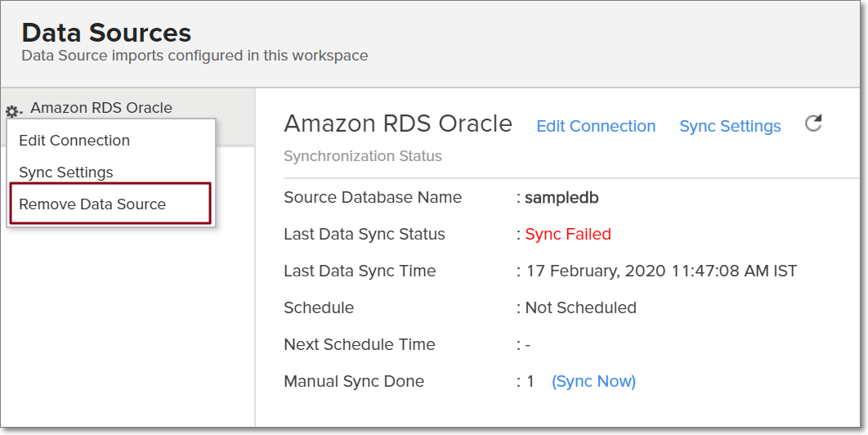
Task: Click the Source Database Name label
Action: pyautogui.click(x=372, y=198)
